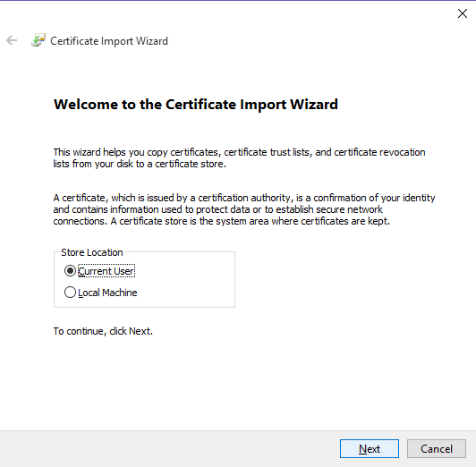476x467 pixels.
Task: Click the bold Welcome heading
Action: 195,105
